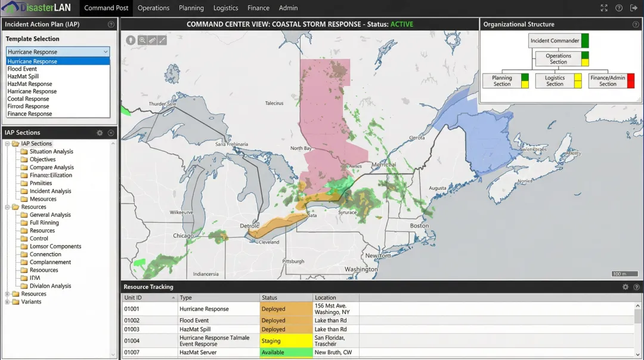
Task: Expand the Variants tree node
Action: tap(7, 301)
